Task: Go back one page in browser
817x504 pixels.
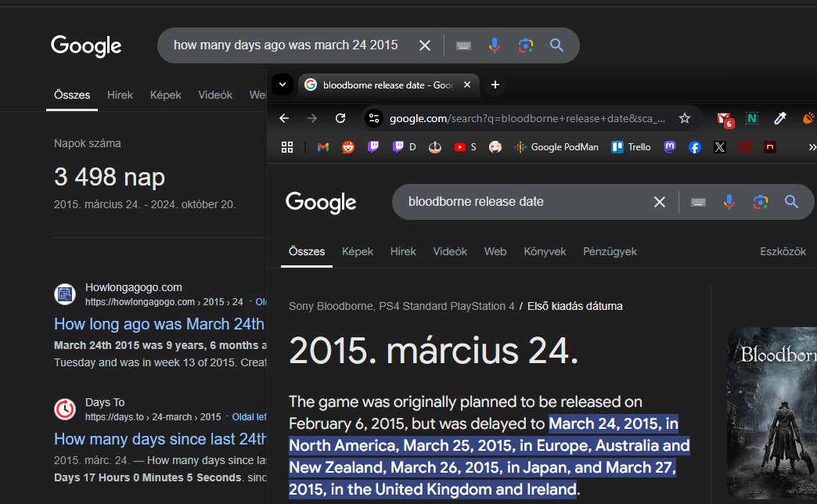Action: tap(284, 118)
